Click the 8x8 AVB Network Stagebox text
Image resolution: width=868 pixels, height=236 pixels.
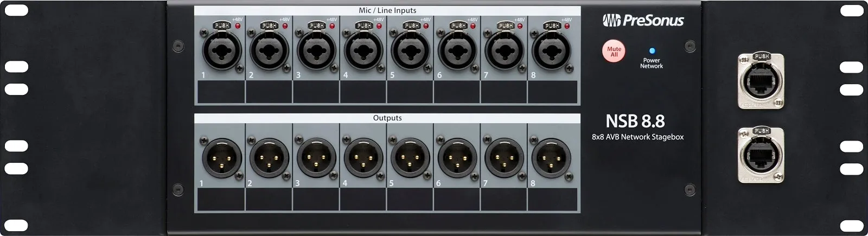click(x=637, y=137)
